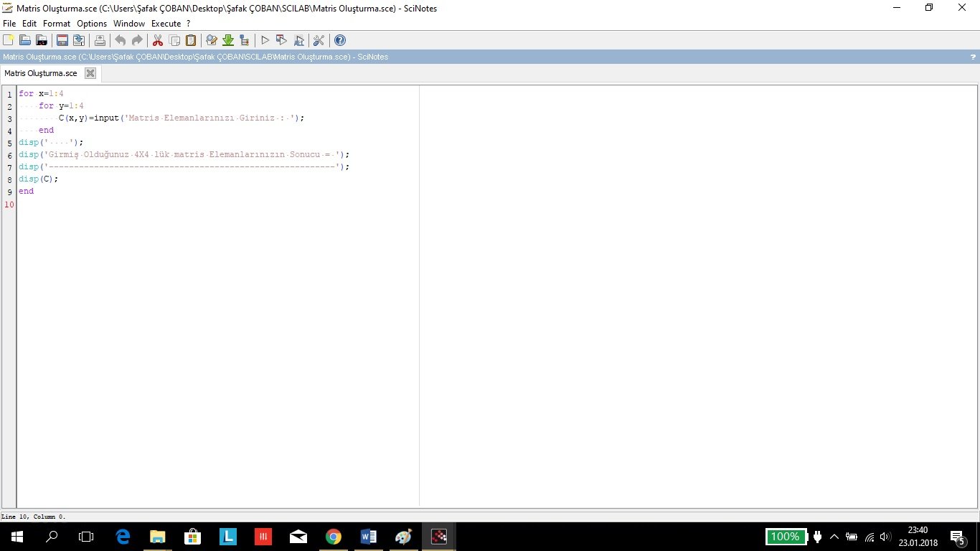Open the Action Center notifications
The image size is (980, 551).
tap(957, 537)
